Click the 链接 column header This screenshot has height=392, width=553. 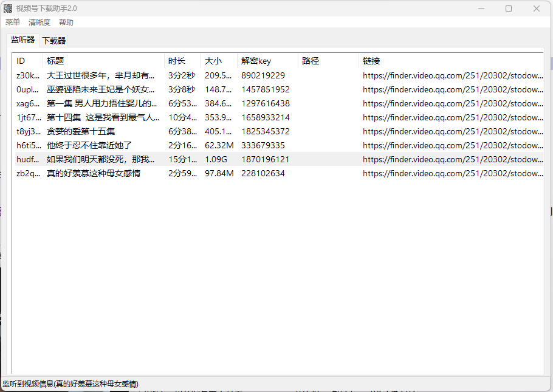pyautogui.click(x=370, y=61)
